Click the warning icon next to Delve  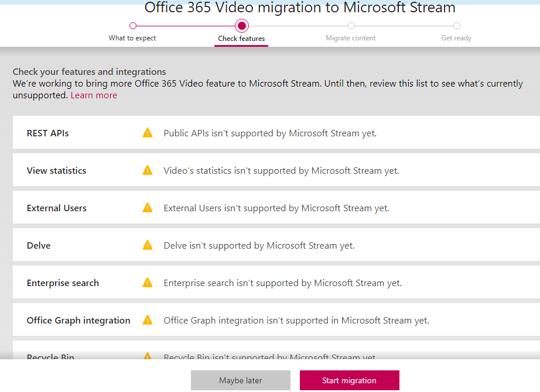pos(148,245)
